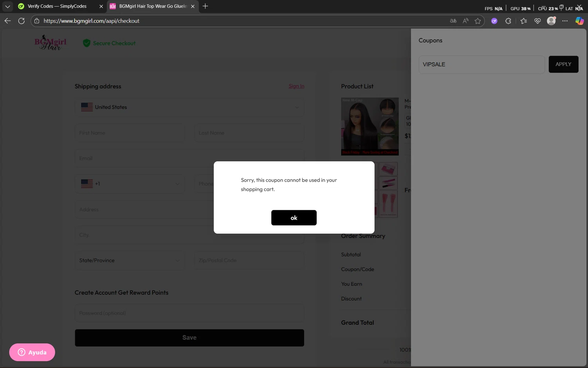588x368 pixels.
Task: Click the wig product thumbnail
Action: click(x=370, y=126)
